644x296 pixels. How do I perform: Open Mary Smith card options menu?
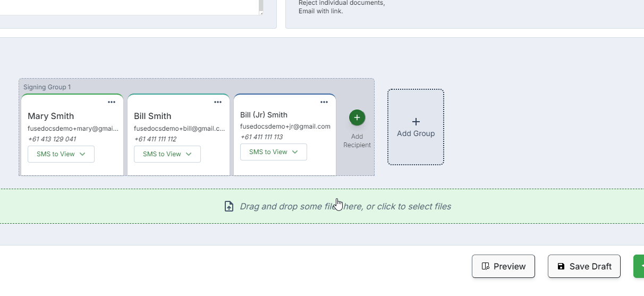112,102
